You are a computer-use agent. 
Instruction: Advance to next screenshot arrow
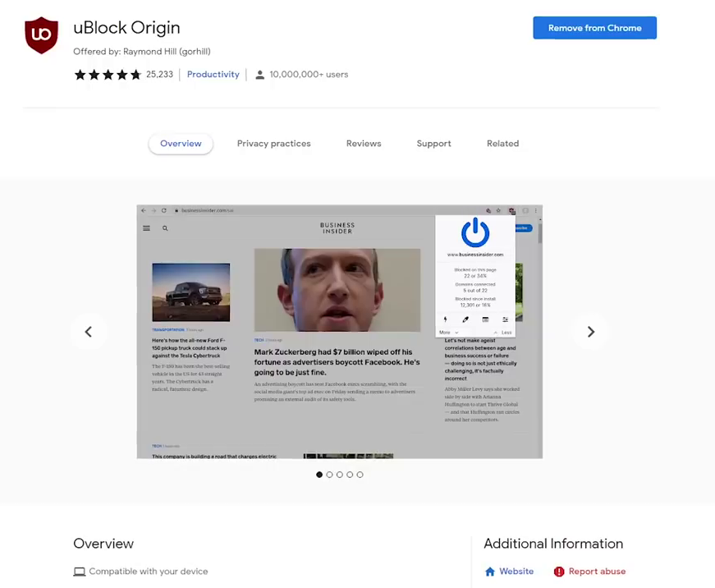[x=590, y=332]
